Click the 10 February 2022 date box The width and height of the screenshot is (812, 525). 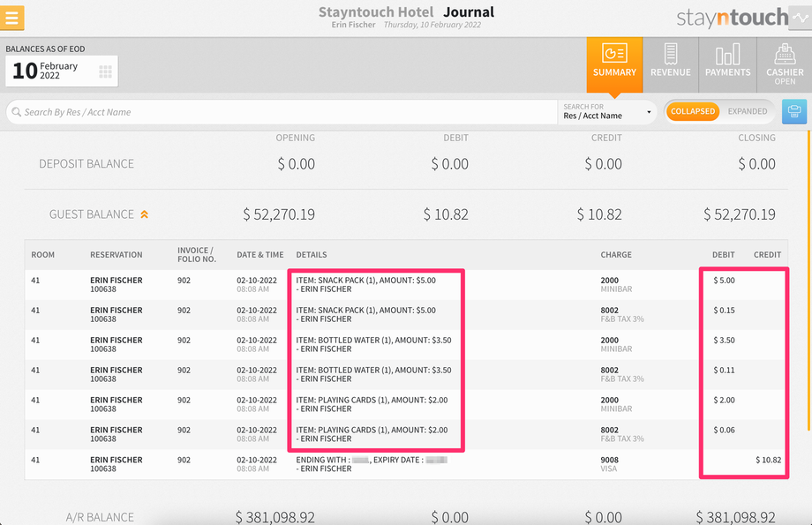tap(62, 71)
